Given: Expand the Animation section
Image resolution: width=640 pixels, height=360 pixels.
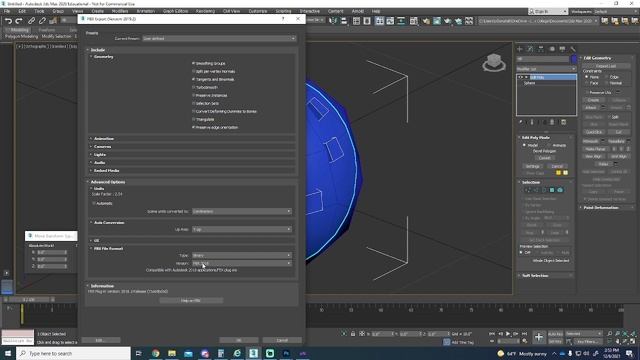Looking at the screenshot, I should pos(104,139).
